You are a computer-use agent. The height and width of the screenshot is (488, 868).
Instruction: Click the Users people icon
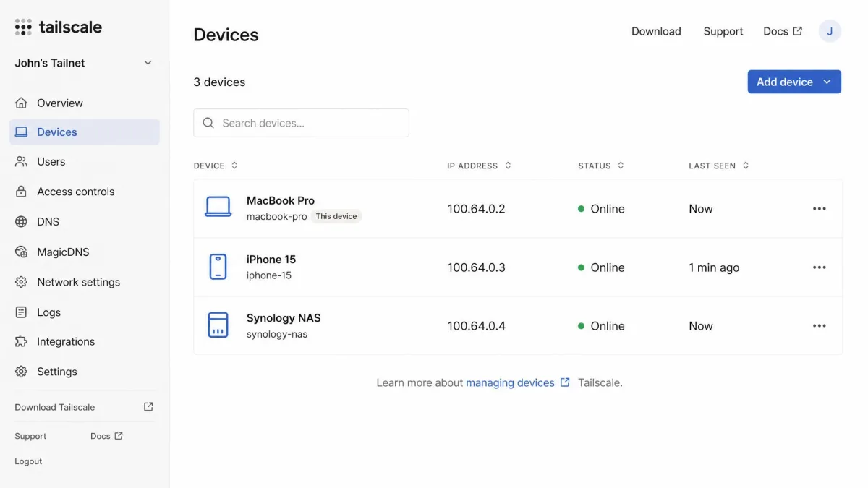click(x=22, y=162)
